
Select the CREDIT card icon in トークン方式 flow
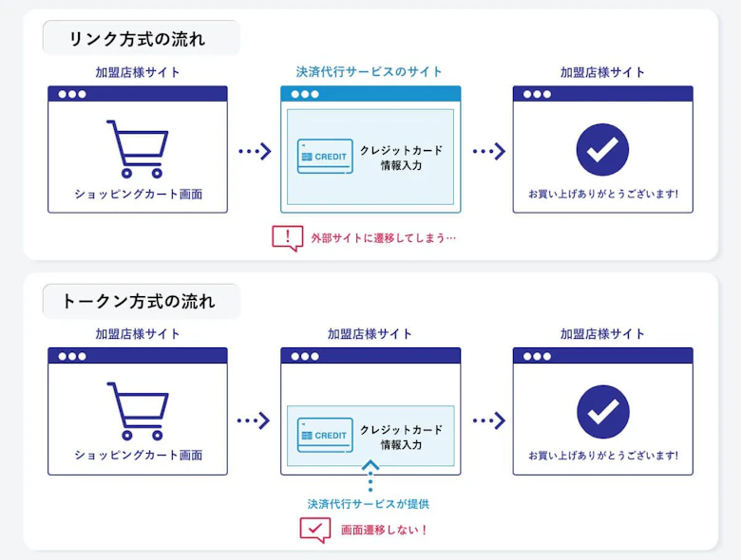tap(325, 435)
